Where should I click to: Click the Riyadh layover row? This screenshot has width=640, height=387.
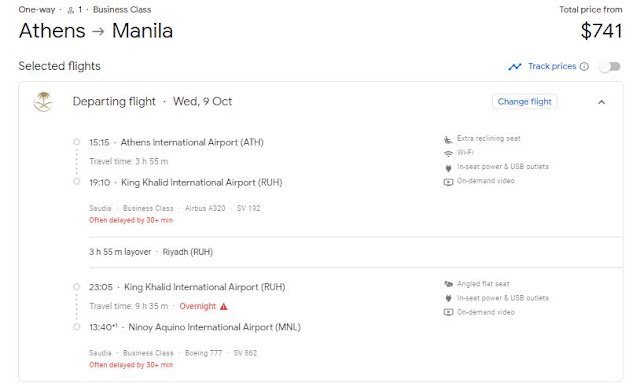356,252
